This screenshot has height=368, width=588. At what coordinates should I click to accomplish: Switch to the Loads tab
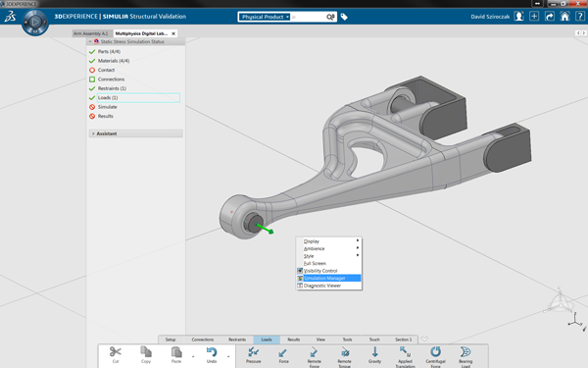(x=267, y=340)
